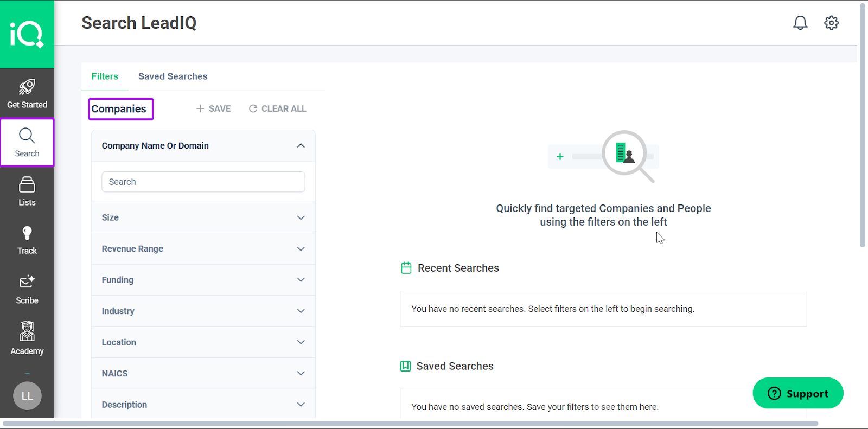The height and width of the screenshot is (429, 868).
Task: Click the Saved Searches bookmark icon
Action: point(405,366)
